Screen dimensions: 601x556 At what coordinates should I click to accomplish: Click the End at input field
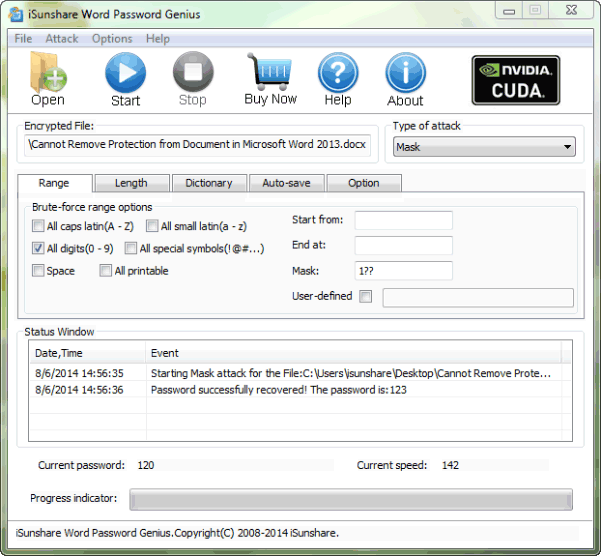(404, 246)
